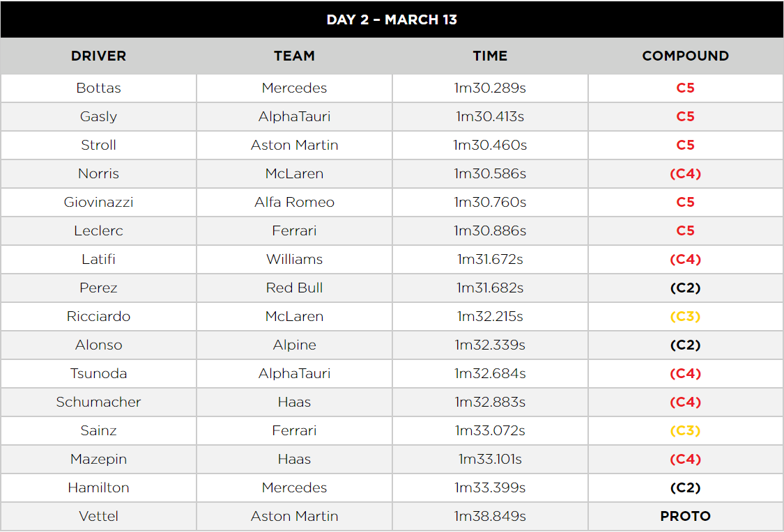This screenshot has height=532, width=784.
Task: Select the Alonso driver cell
Action: click(x=98, y=345)
